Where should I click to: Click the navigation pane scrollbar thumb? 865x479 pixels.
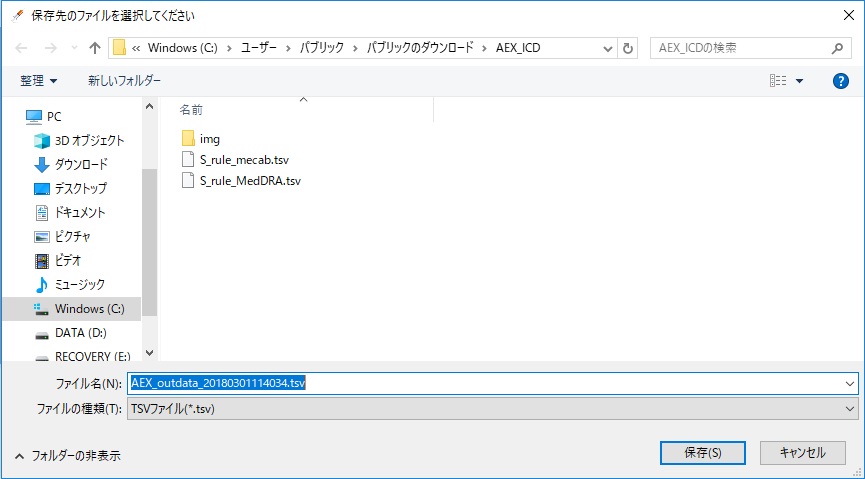click(x=149, y=242)
